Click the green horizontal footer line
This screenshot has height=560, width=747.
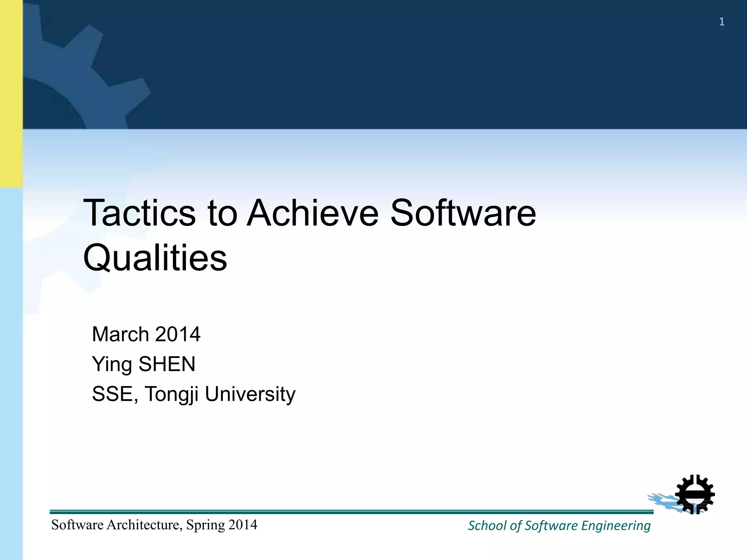click(x=350, y=512)
